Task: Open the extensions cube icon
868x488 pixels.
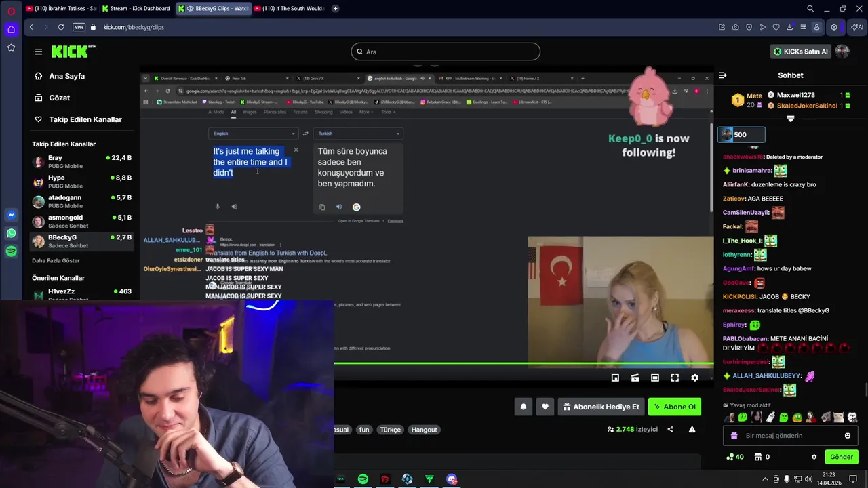Action: click(x=834, y=27)
